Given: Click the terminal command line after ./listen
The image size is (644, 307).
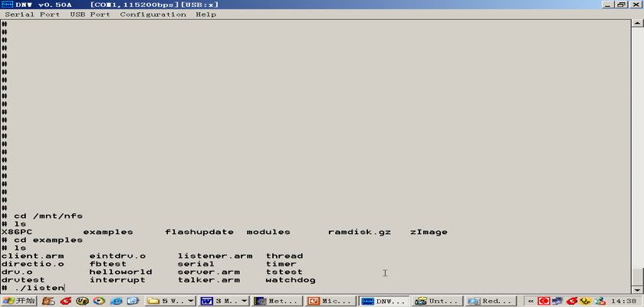Looking at the screenshot, I should tap(66, 288).
